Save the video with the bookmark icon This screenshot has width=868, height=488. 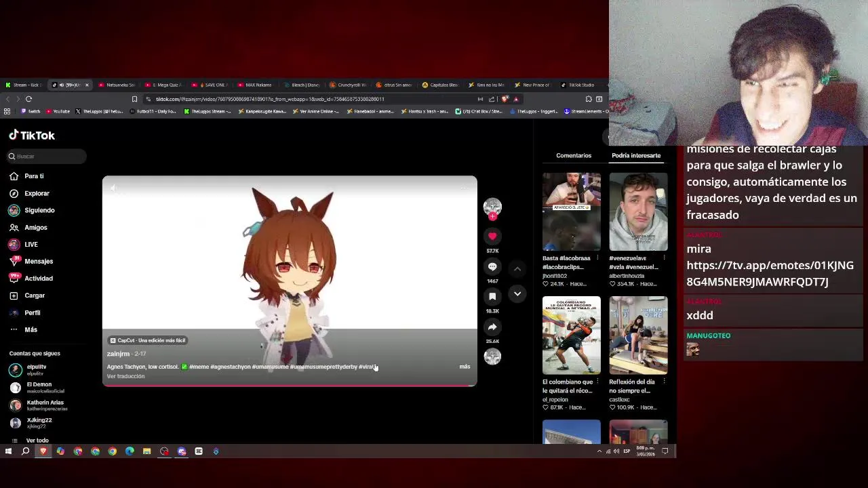[x=492, y=296]
